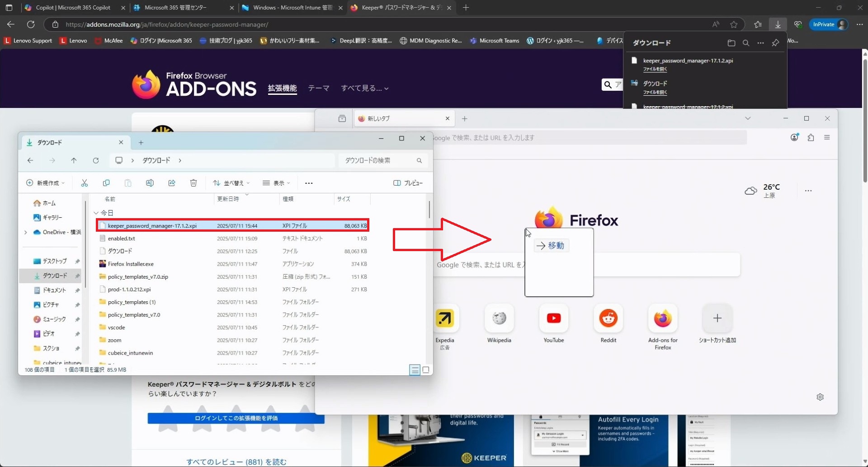
Task: Click the ダウンロードの検索 search field
Action: click(377, 160)
